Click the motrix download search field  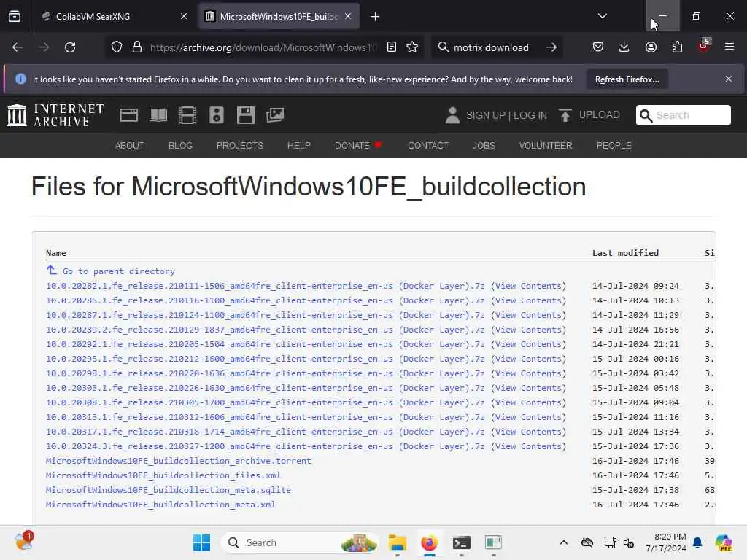point(491,47)
